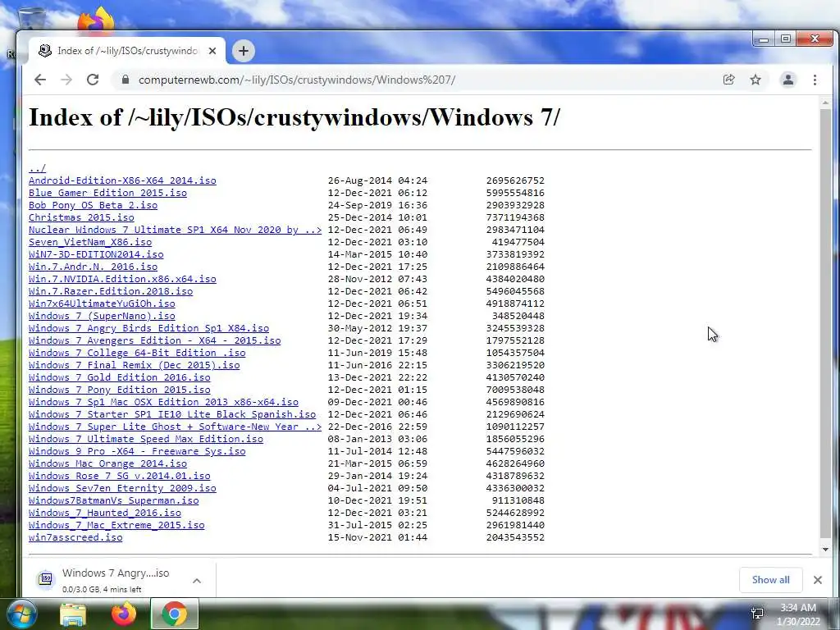Bookmark this page with the star

756,80
